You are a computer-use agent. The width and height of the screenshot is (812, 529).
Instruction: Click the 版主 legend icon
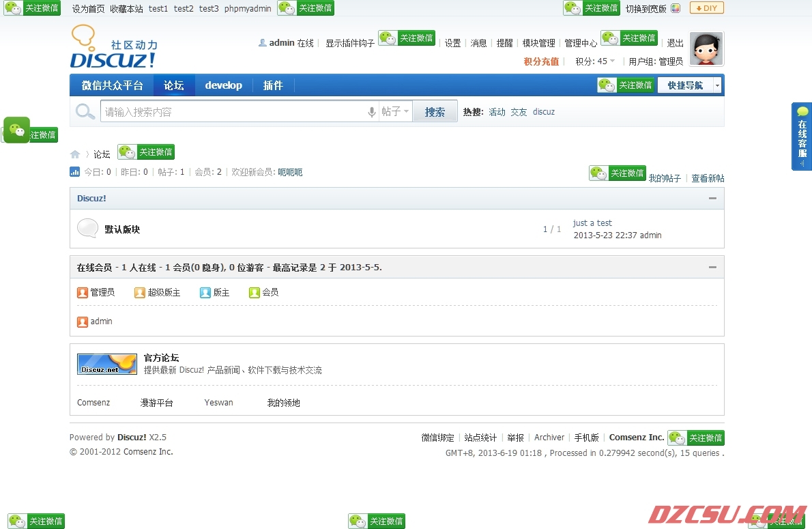[205, 293]
